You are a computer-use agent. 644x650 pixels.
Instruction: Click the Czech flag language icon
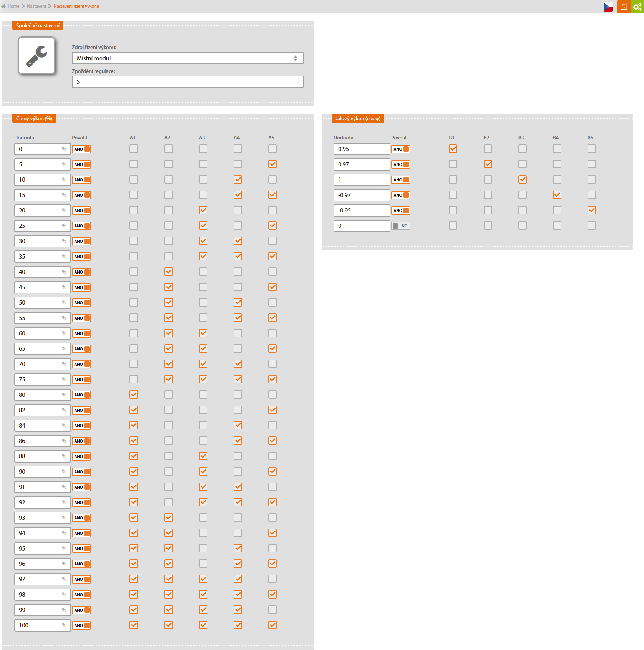click(x=608, y=7)
